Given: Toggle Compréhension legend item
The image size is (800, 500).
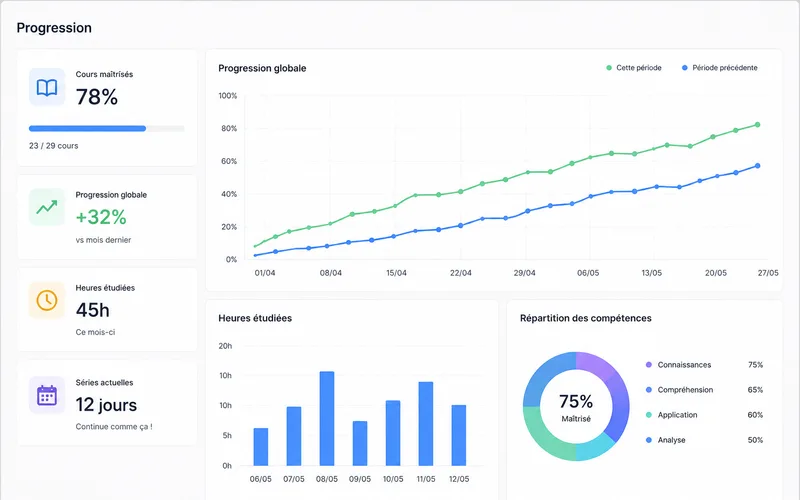Looking at the screenshot, I should (680, 390).
